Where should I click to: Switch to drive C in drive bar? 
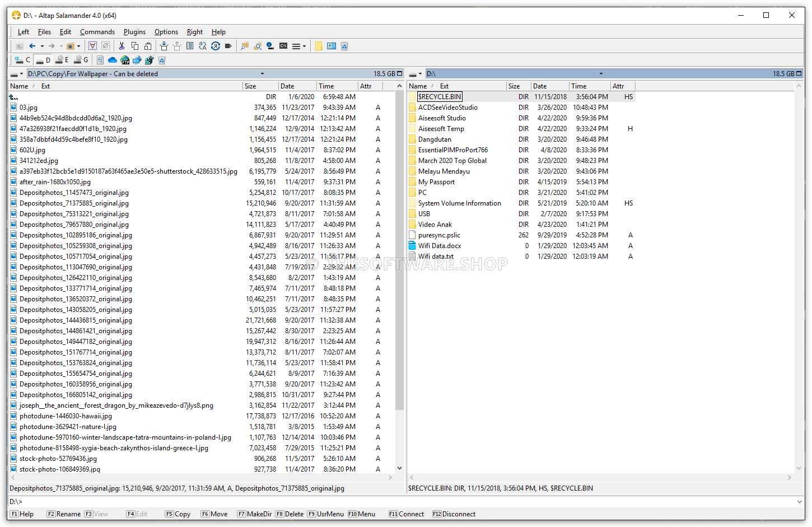(21, 60)
